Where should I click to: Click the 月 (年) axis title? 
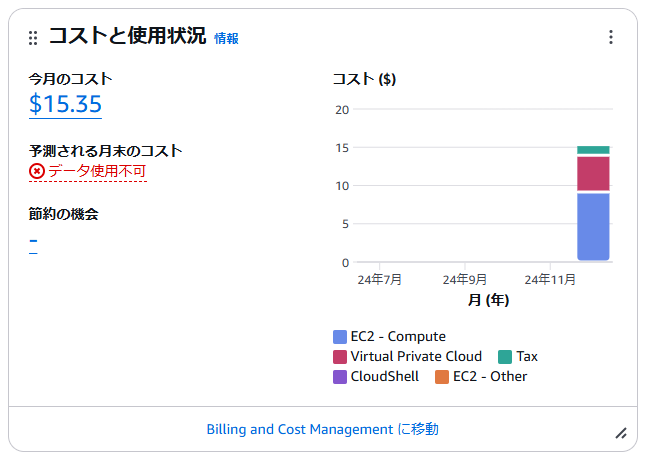click(488, 300)
